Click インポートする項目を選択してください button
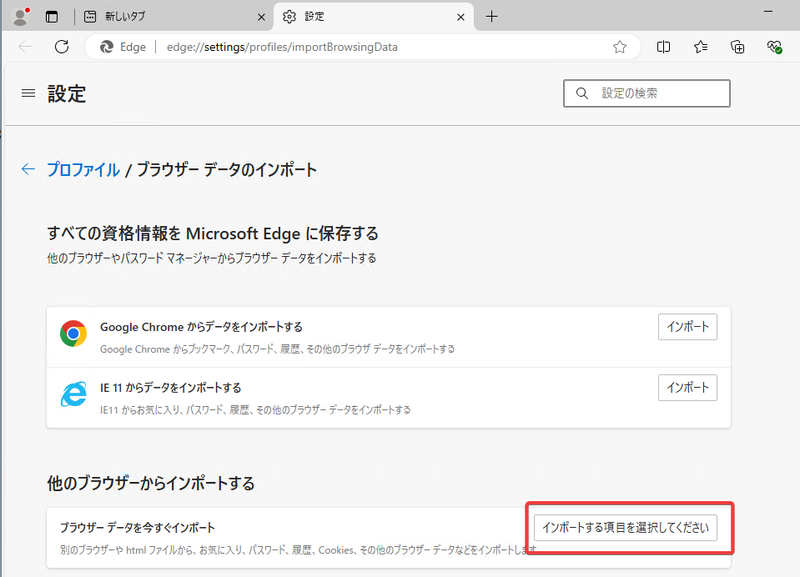 (625, 528)
